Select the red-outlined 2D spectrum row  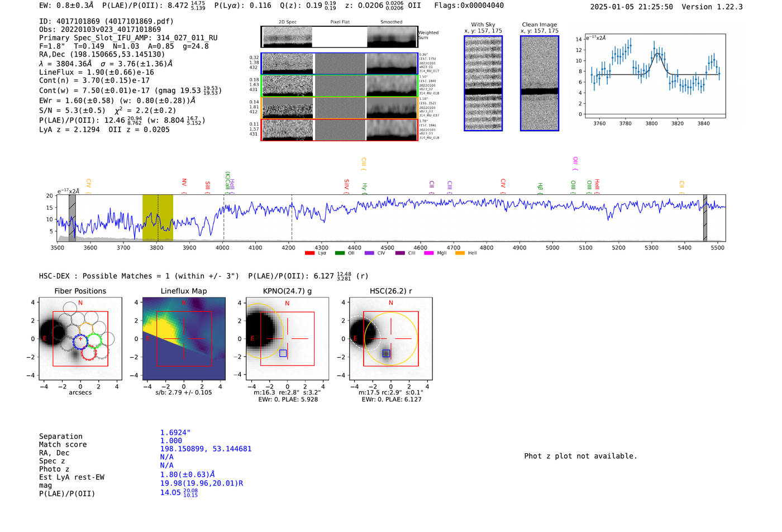340,130
